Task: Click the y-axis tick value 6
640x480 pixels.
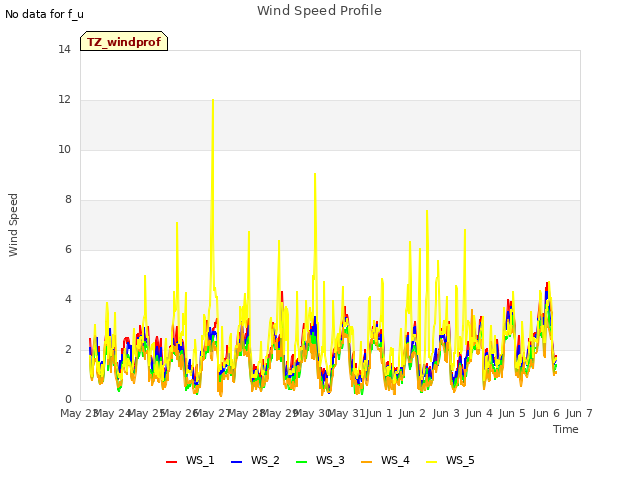Action: (x=68, y=249)
